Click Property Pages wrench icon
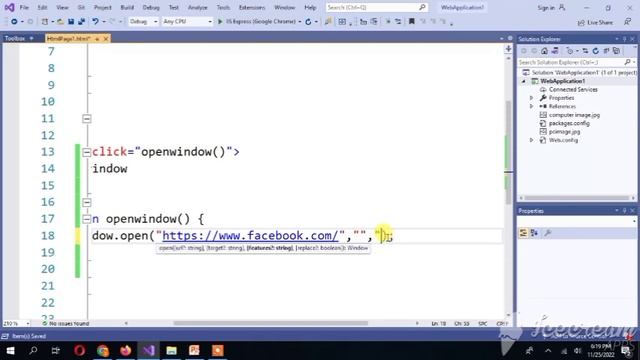This screenshot has height=360, width=640. point(548,233)
